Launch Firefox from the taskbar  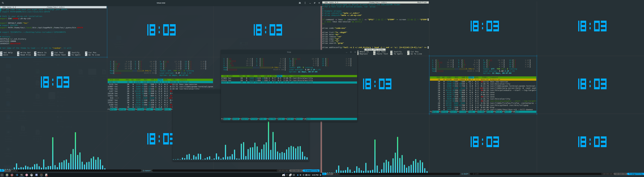pos(12,175)
